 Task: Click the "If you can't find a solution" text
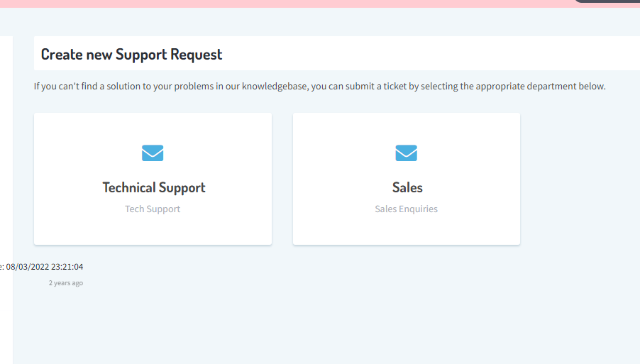point(92,87)
